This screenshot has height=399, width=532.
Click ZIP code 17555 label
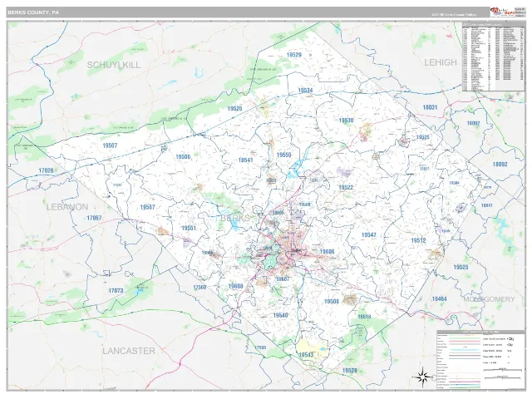pos(260,347)
